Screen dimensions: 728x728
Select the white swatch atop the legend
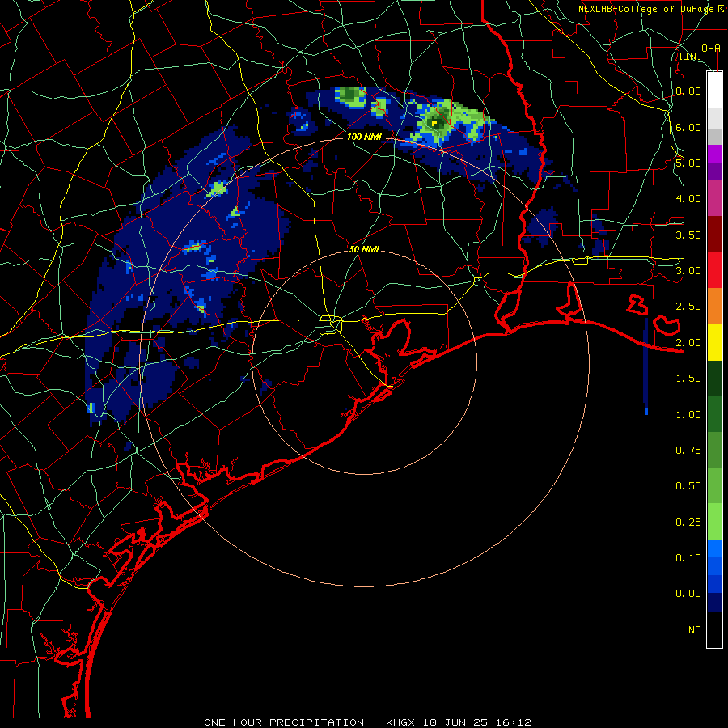(714, 90)
